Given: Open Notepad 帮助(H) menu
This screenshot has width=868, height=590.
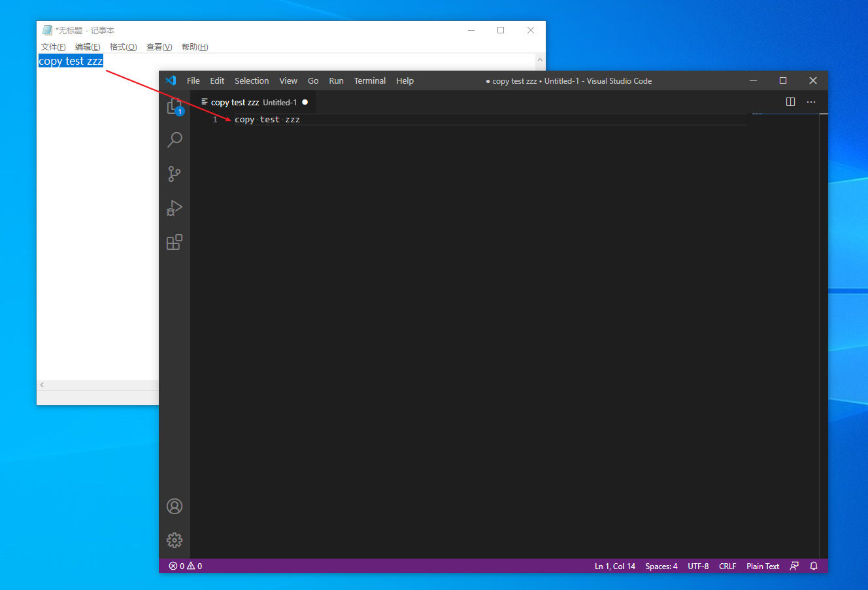Looking at the screenshot, I should coord(195,47).
